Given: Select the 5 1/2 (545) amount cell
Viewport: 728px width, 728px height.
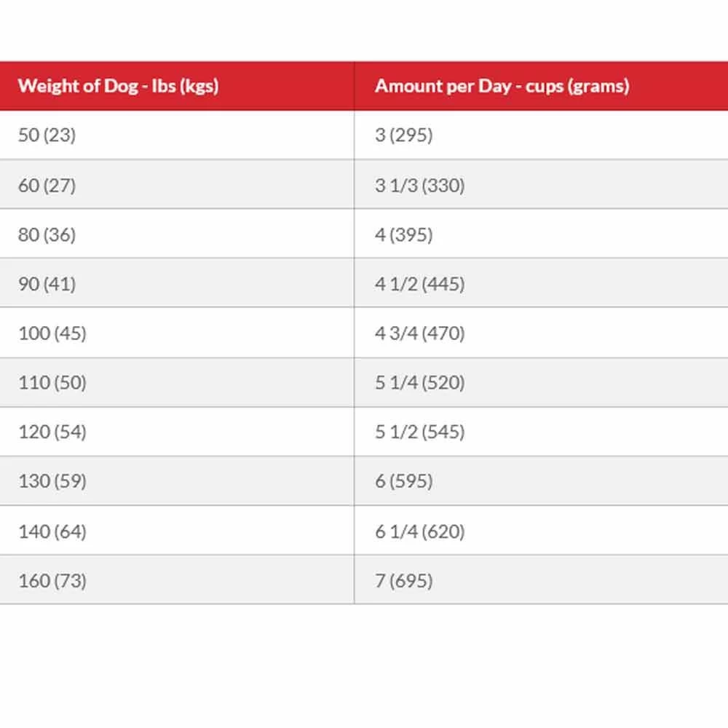Looking at the screenshot, I should pyautogui.click(x=419, y=432).
